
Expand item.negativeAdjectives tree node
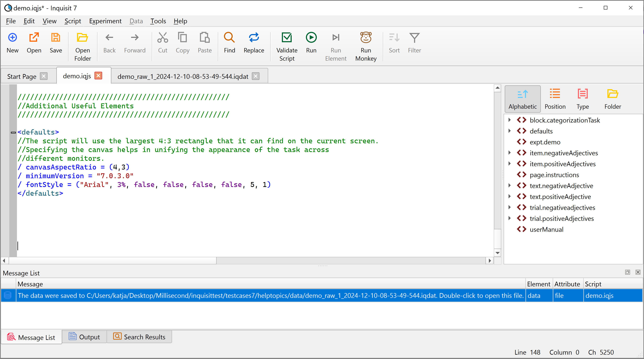coord(509,153)
